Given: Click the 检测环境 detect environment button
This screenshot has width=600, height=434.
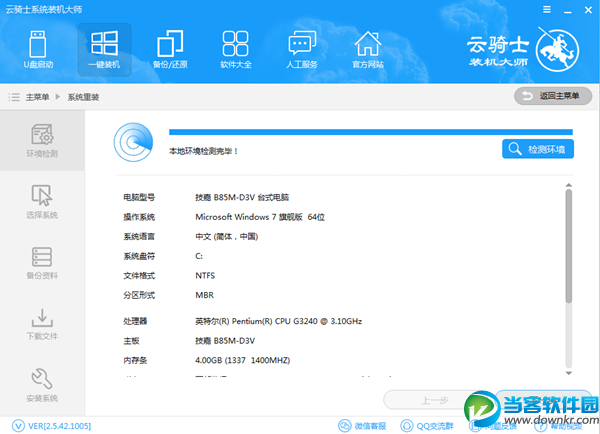Looking at the screenshot, I should coord(538,149).
